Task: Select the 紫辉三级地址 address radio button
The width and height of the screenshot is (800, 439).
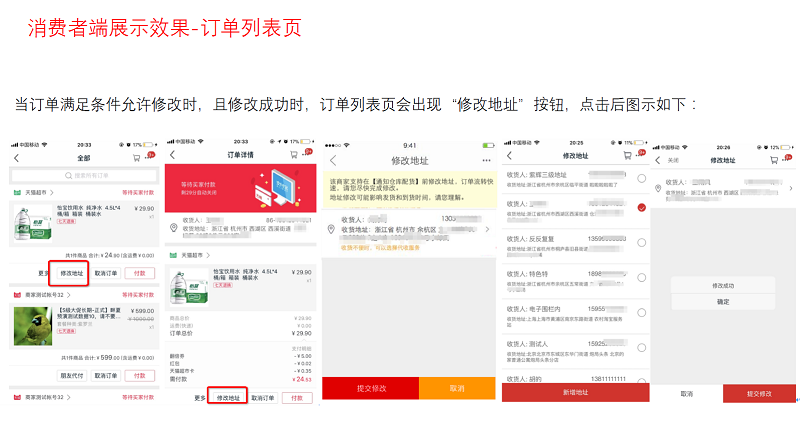Action: 641,178
